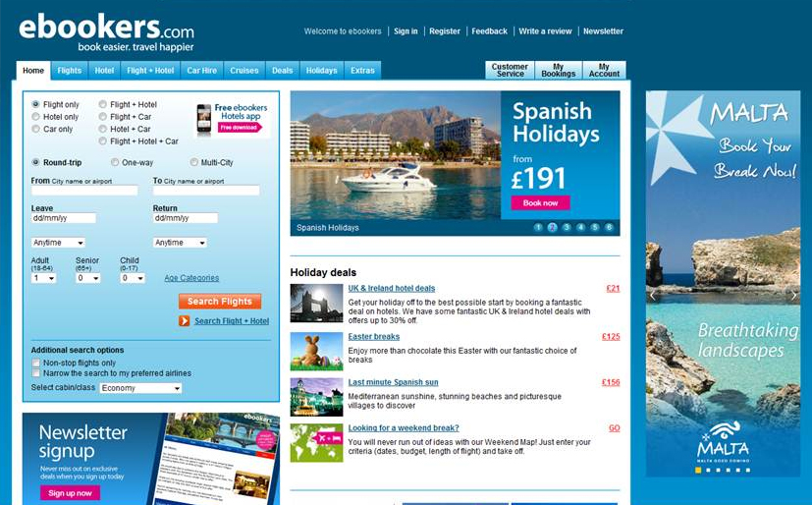Click the Age Categories link
The image size is (812, 505).
[x=191, y=278]
